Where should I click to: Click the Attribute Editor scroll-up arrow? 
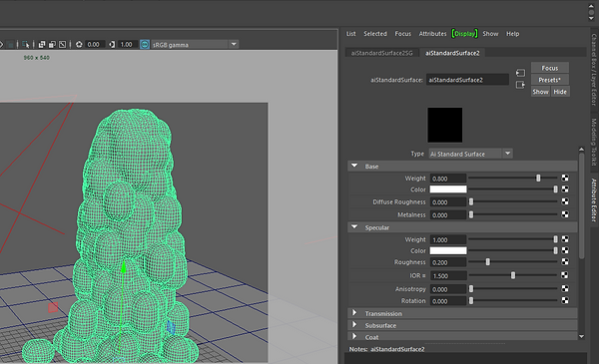click(581, 150)
